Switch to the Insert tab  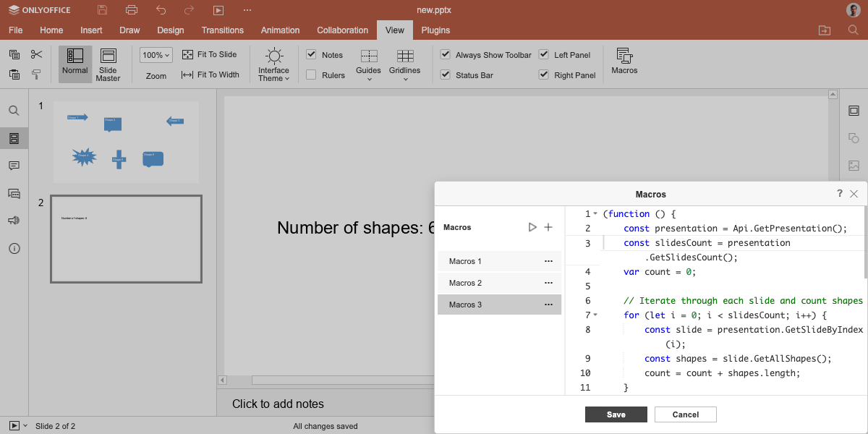pyautogui.click(x=91, y=30)
